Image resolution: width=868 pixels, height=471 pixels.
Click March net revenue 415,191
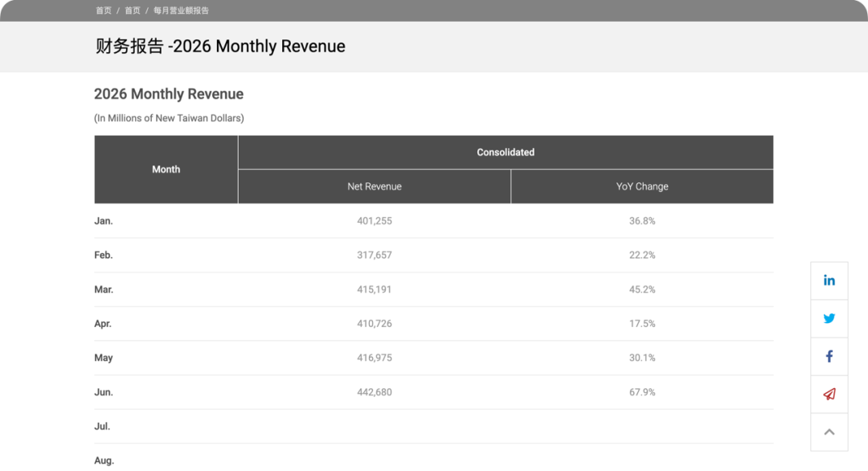[x=375, y=289]
